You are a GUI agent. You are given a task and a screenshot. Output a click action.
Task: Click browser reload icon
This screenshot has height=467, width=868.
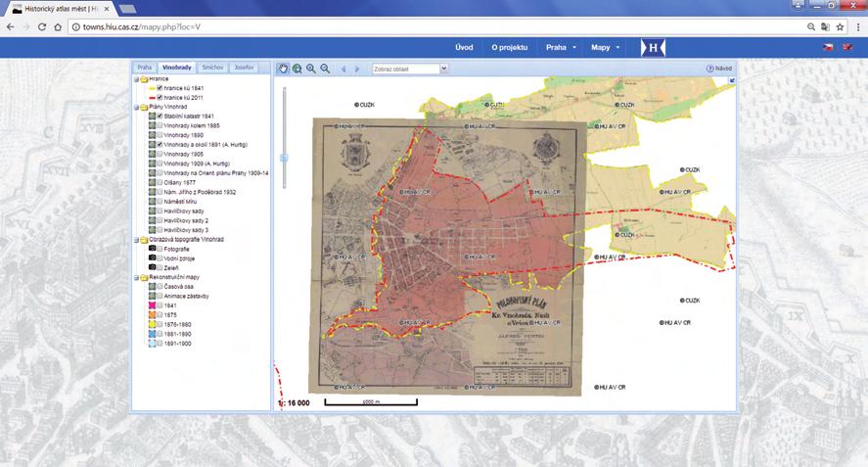coord(42,26)
